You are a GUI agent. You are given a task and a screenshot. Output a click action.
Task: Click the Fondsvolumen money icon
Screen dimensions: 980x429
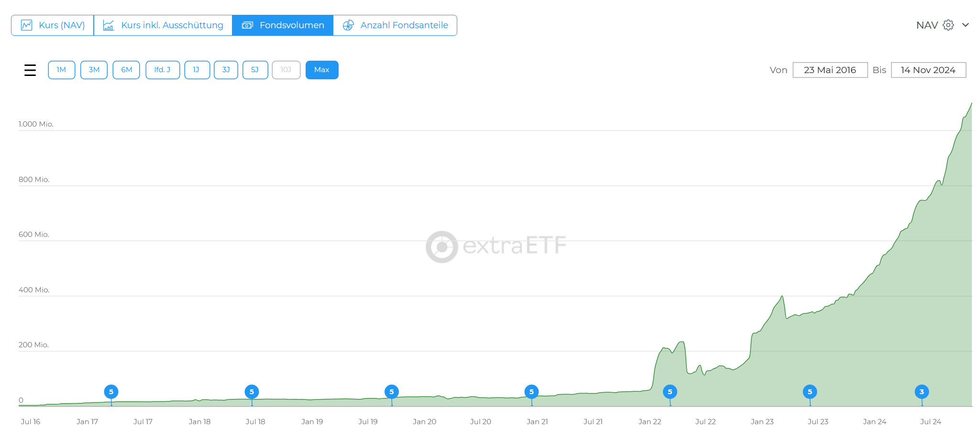tap(247, 25)
